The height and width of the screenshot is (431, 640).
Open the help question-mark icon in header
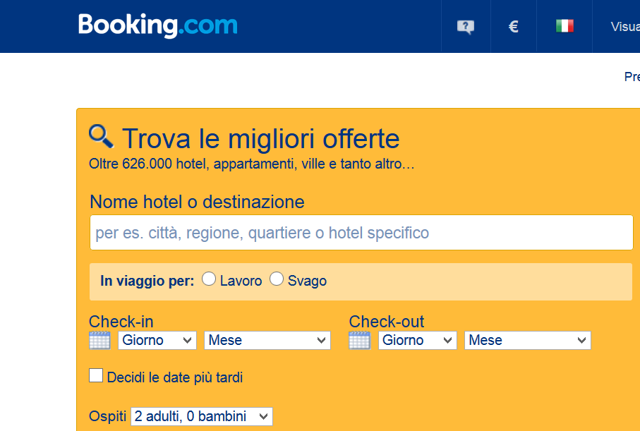465,27
